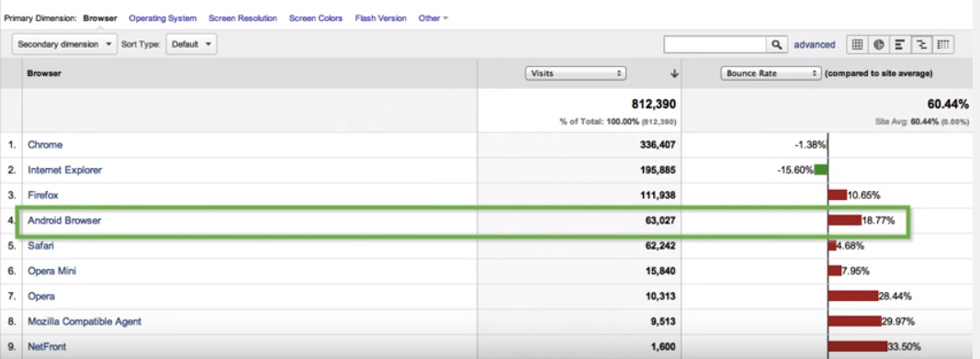Click the Visits sort arrow

point(674,73)
